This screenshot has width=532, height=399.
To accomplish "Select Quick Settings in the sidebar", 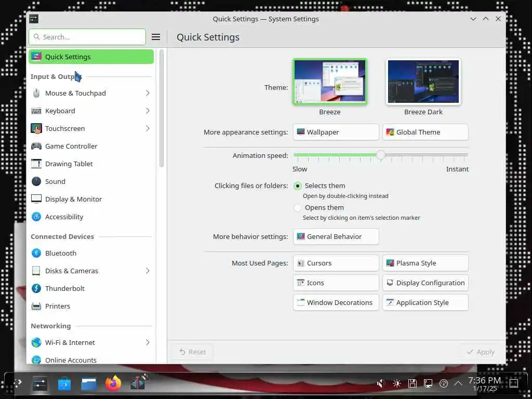I will coord(91,57).
